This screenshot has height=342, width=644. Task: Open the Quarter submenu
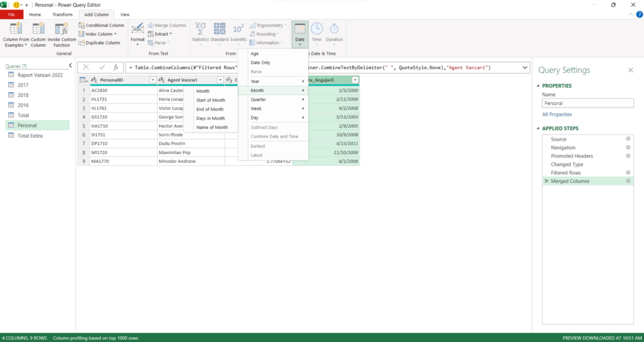tap(273, 99)
